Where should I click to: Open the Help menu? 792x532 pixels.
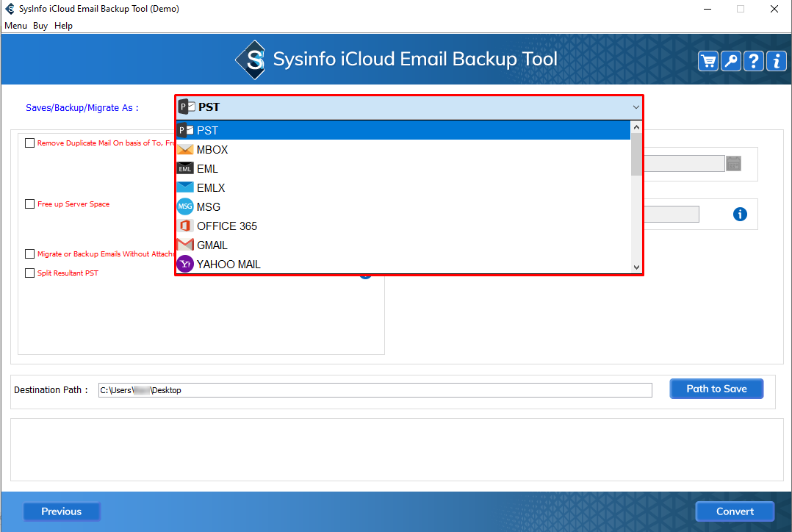click(64, 26)
